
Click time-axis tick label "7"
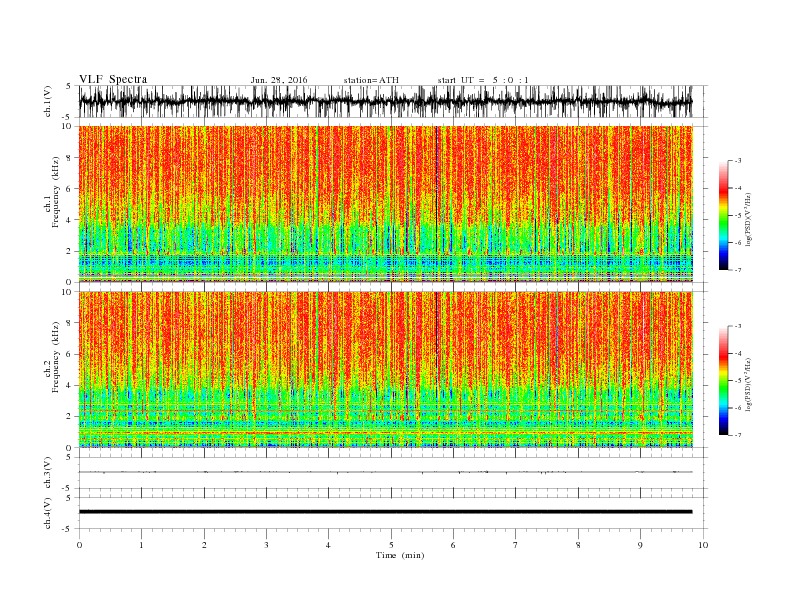516,545
